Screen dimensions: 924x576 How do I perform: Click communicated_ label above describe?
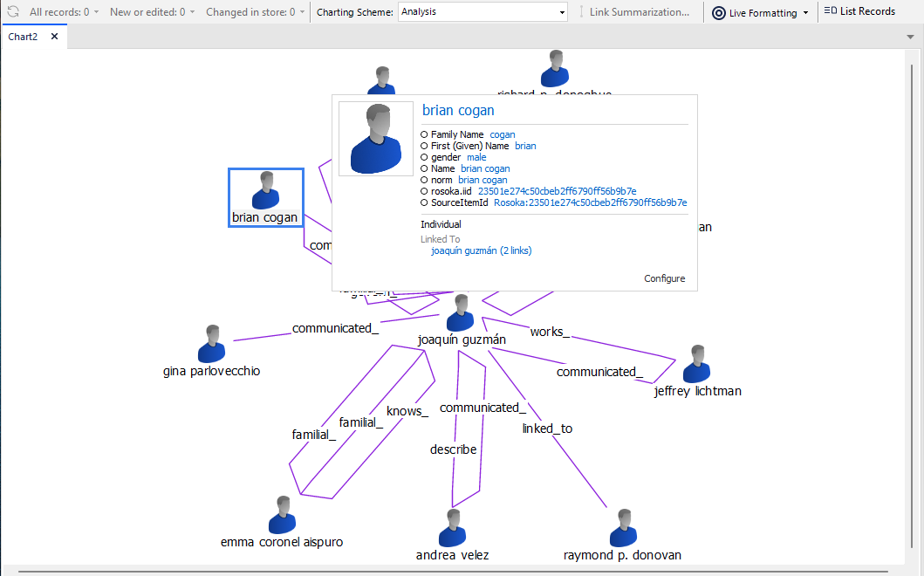tap(483, 408)
